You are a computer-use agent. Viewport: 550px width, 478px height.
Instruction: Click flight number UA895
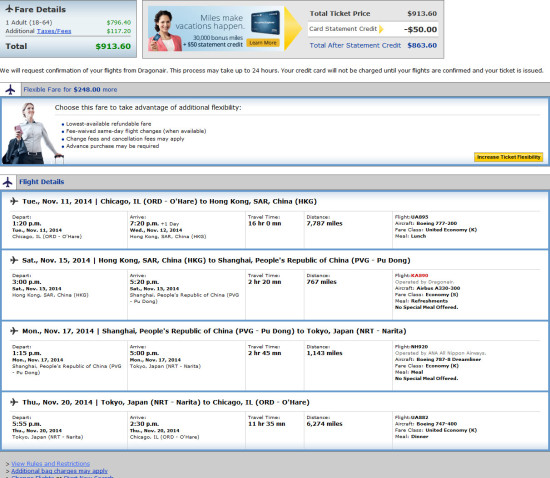(x=420, y=217)
